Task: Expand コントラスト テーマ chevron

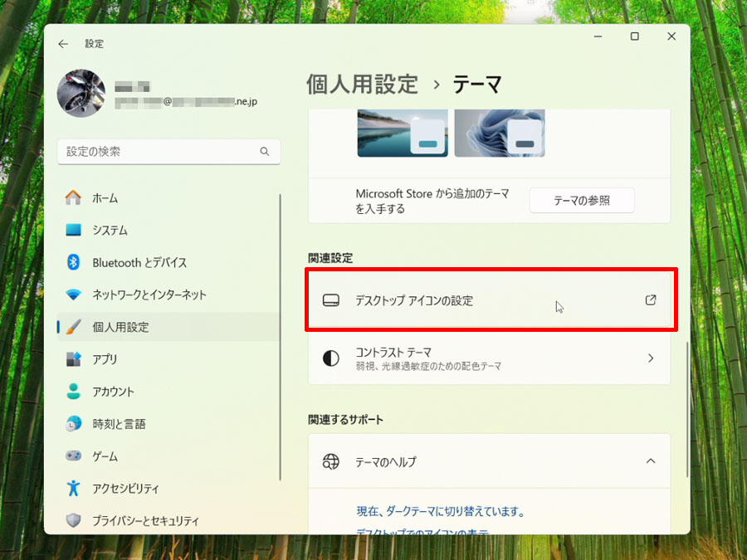Action: tap(651, 358)
